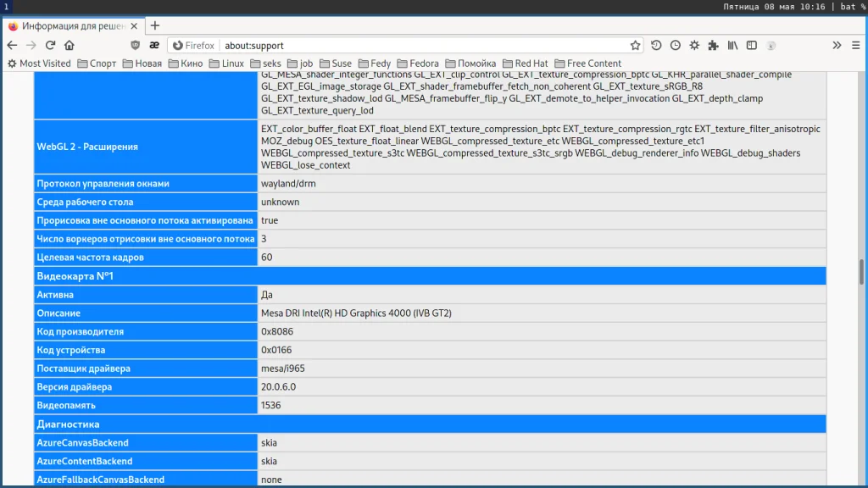The width and height of the screenshot is (868, 488).
Task: Open the Firefox hamburger menu
Action: (856, 46)
